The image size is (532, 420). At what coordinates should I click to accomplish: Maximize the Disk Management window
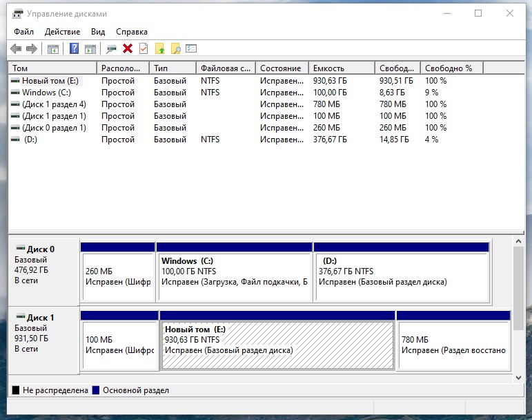[x=478, y=13]
